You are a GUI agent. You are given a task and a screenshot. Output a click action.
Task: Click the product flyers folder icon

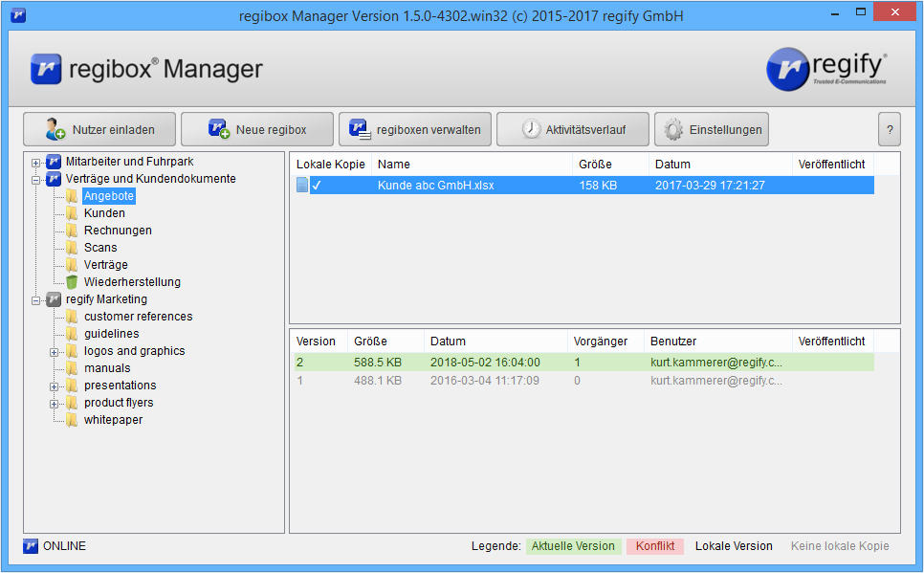pyautogui.click(x=72, y=402)
